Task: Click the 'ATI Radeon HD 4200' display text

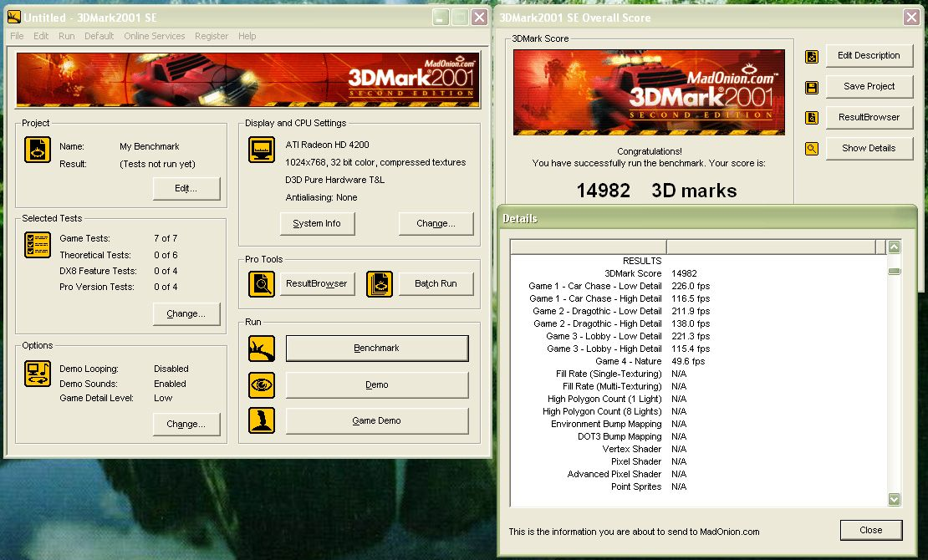Action: [x=327, y=145]
